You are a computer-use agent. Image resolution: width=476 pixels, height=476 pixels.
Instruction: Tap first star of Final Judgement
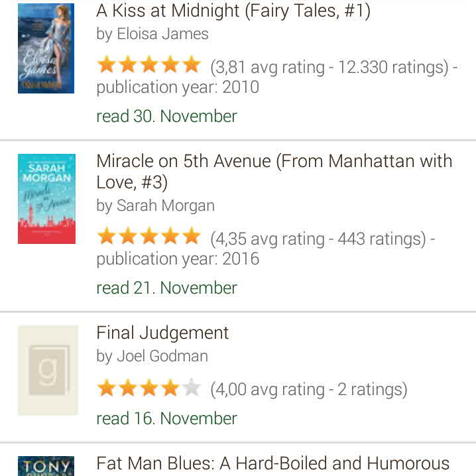coord(106,388)
